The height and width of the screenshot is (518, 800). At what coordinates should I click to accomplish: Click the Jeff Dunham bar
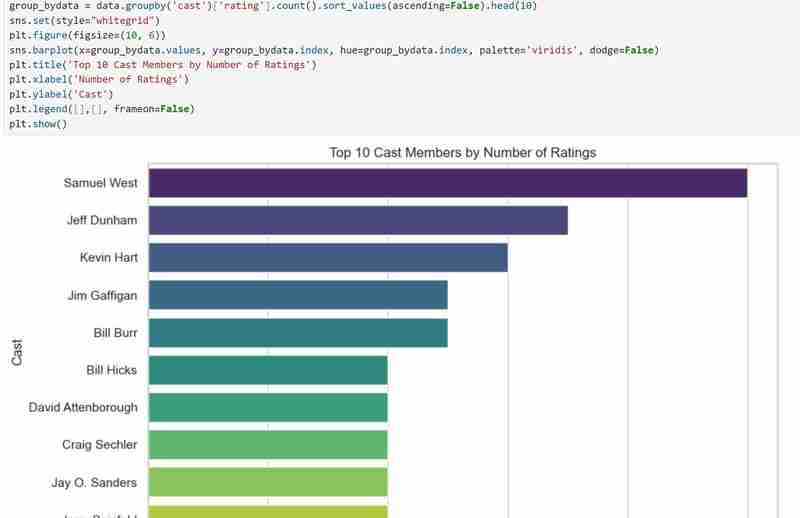click(x=358, y=220)
